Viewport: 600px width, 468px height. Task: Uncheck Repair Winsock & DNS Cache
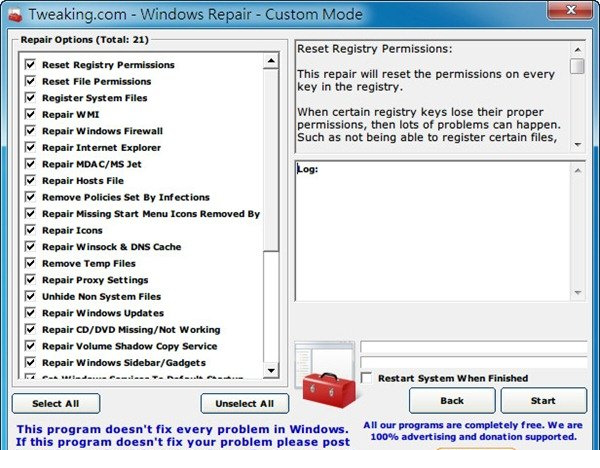[x=30, y=246]
